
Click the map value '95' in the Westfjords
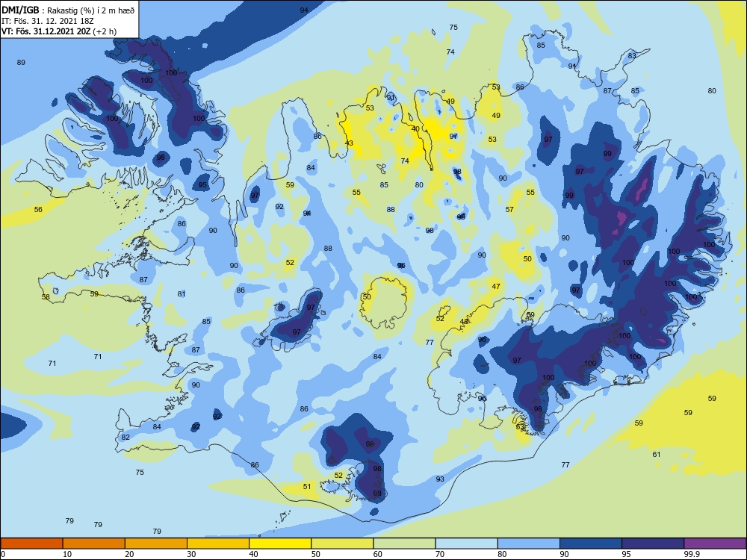203,184
